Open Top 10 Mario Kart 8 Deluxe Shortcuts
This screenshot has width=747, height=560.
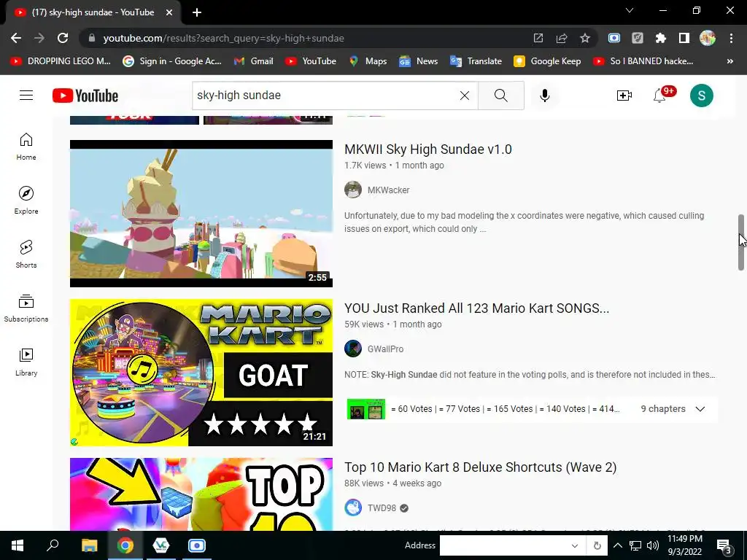[x=480, y=467]
